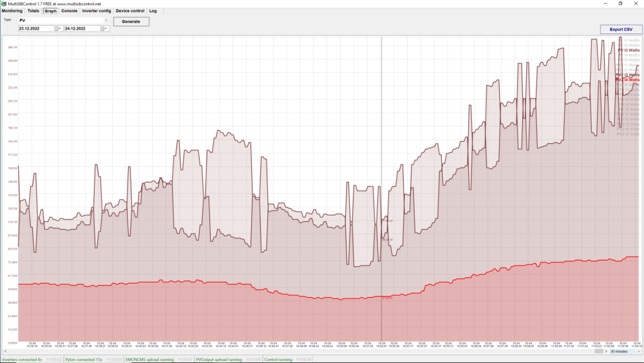
Task: Open the calendar icon for end date 24.12.2022
Action: 102,28
